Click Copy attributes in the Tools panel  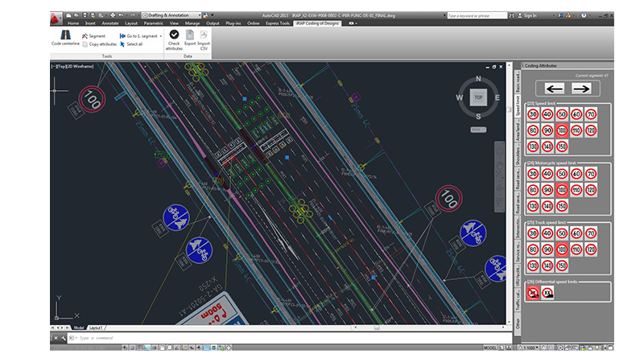(99, 44)
